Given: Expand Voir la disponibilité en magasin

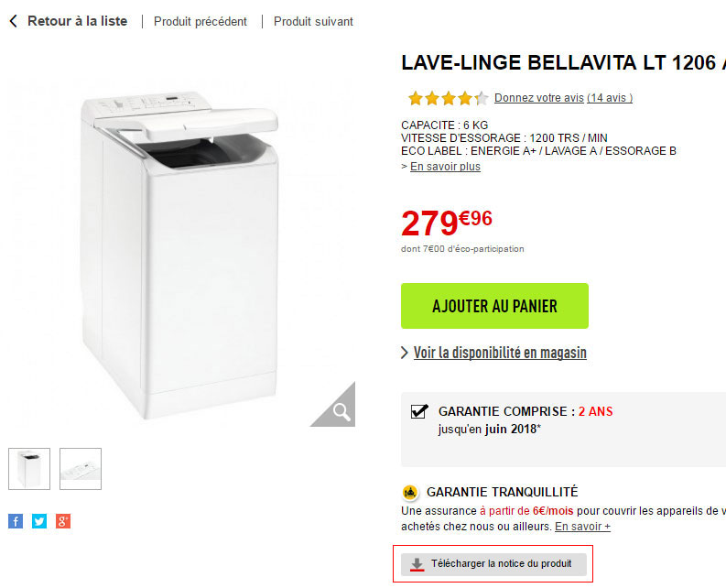Looking at the screenshot, I should 499,353.
